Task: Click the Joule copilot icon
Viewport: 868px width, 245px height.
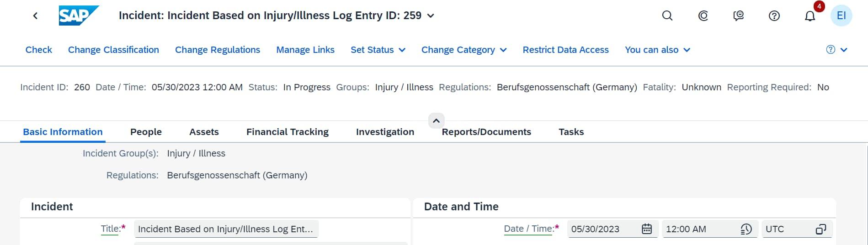Action: click(x=703, y=16)
